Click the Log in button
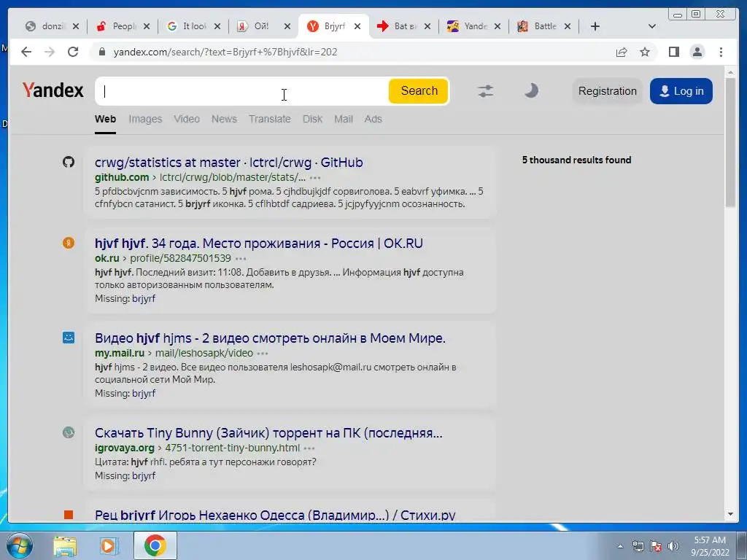The image size is (747, 560). pos(681,91)
